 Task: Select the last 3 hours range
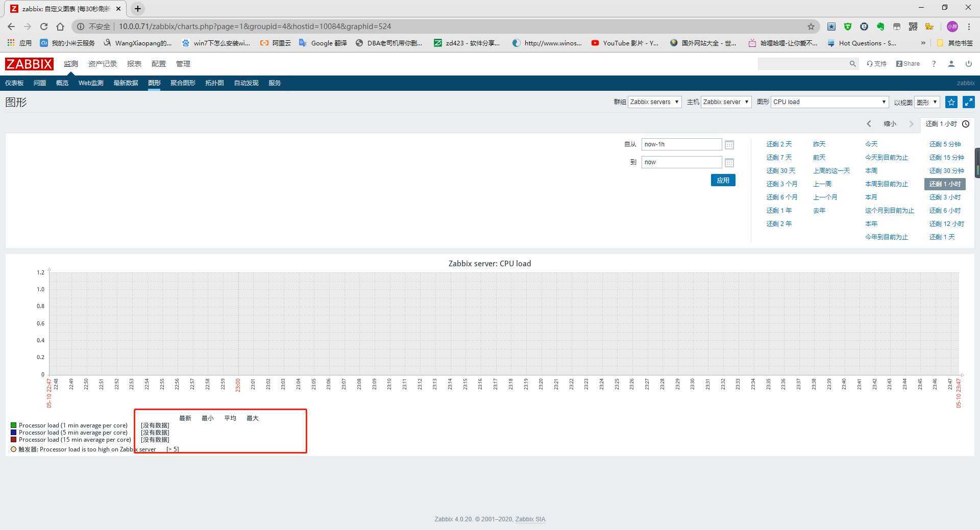[945, 197]
